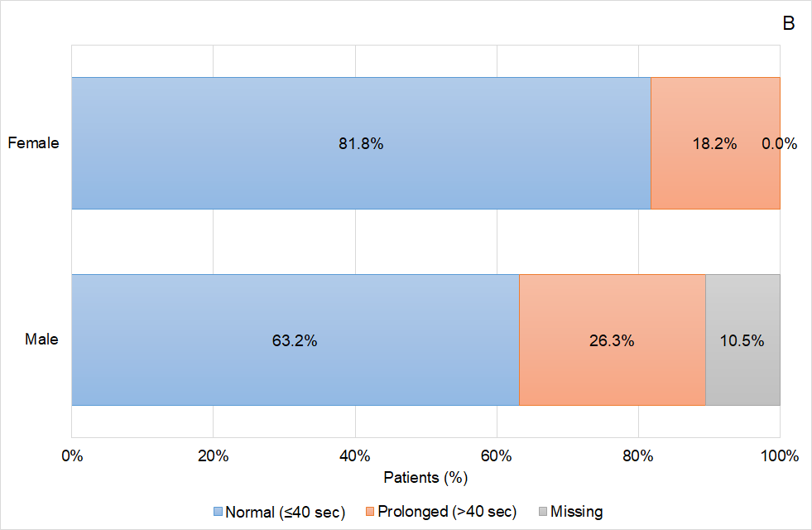Image resolution: width=812 pixels, height=530 pixels.
Task: Click the 60% axis tick label
Action: 497,456
